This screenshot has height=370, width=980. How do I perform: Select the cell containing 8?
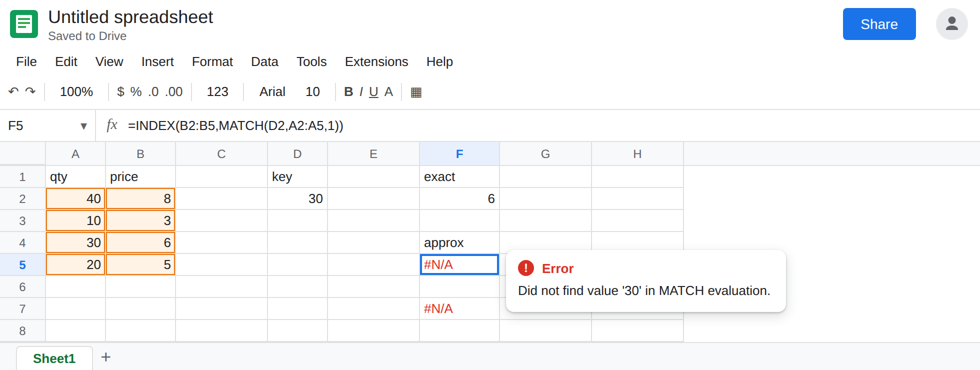140,199
